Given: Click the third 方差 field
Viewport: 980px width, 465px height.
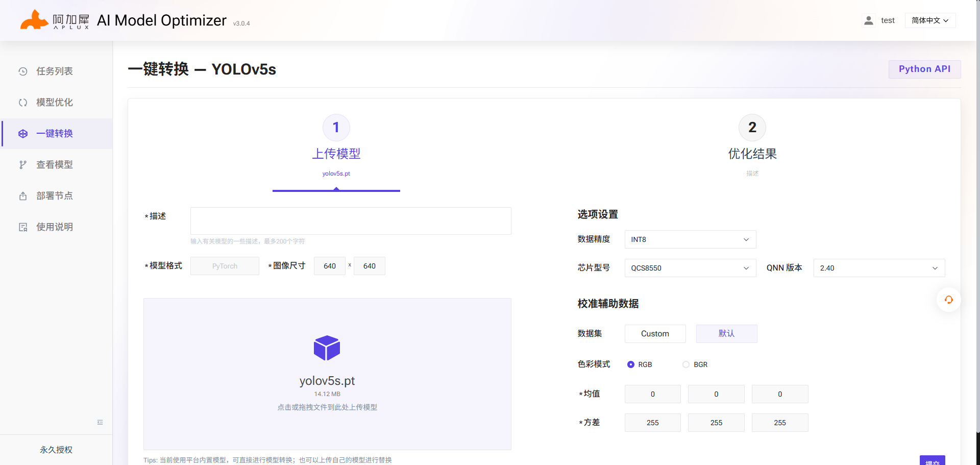Looking at the screenshot, I should tap(780, 423).
